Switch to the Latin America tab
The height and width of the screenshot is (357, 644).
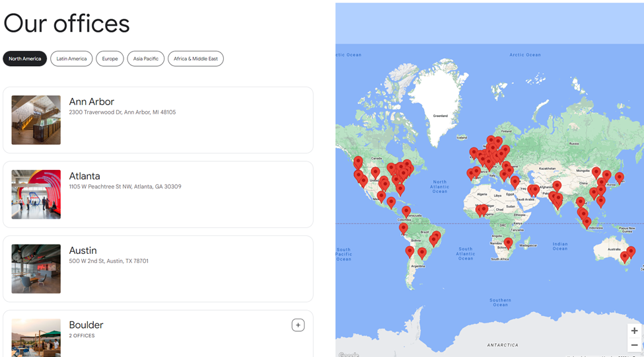click(x=71, y=59)
